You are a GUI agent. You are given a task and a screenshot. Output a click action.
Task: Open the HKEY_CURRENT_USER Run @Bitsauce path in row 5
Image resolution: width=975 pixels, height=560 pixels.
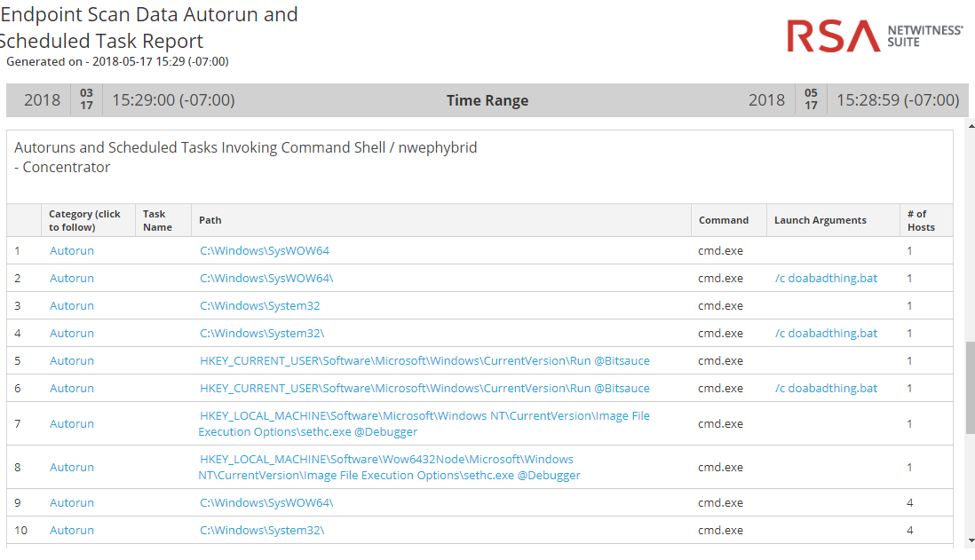tap(424, 361)
